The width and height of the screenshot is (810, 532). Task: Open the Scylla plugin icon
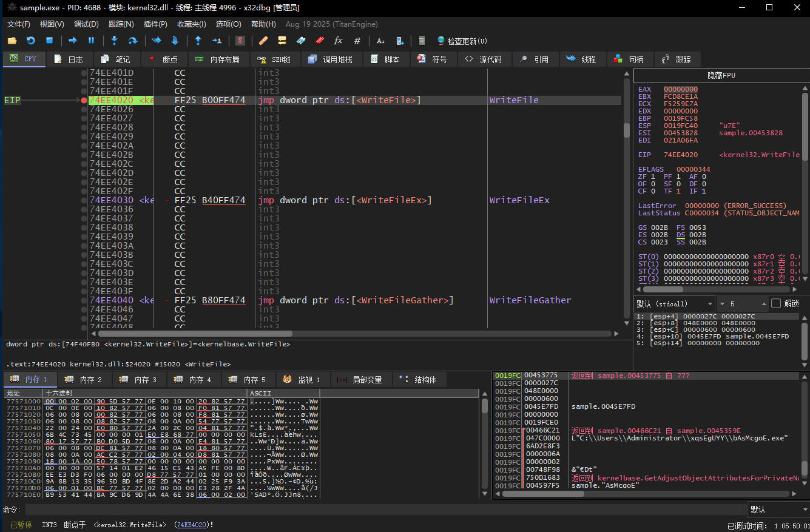240,41
